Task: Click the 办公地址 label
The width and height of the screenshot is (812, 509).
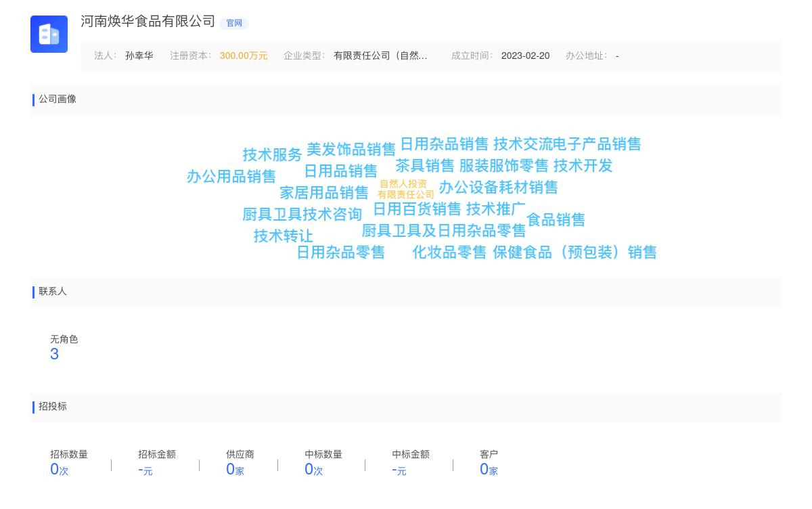Action: click(x=586, y=56)
